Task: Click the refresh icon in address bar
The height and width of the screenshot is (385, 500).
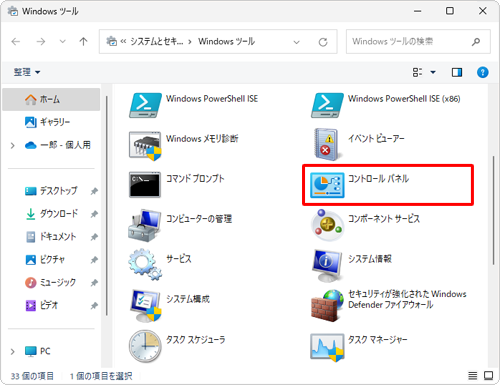Action: [x=323, y=42]
